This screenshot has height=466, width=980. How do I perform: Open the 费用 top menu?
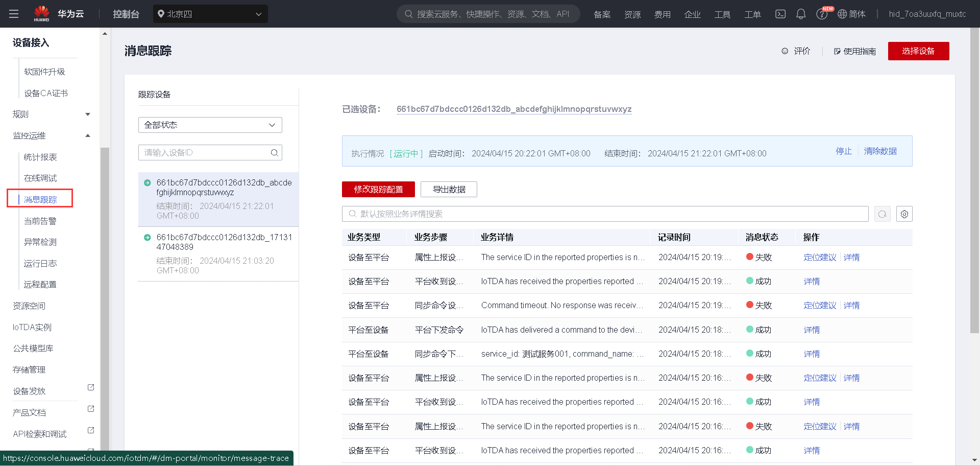point(663,14)
